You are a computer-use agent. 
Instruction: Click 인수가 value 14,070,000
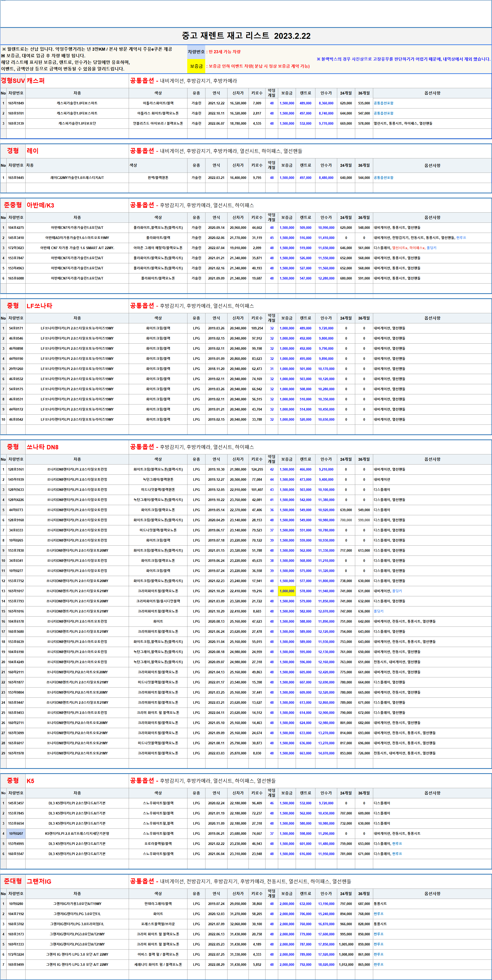[326, 753]
